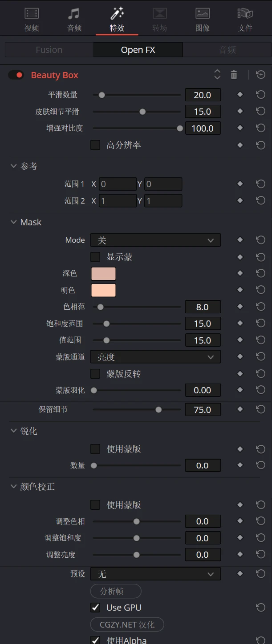272x644 pixels.
Task: Delete the Beauty Box effect with trash icon
Action: 234,75
